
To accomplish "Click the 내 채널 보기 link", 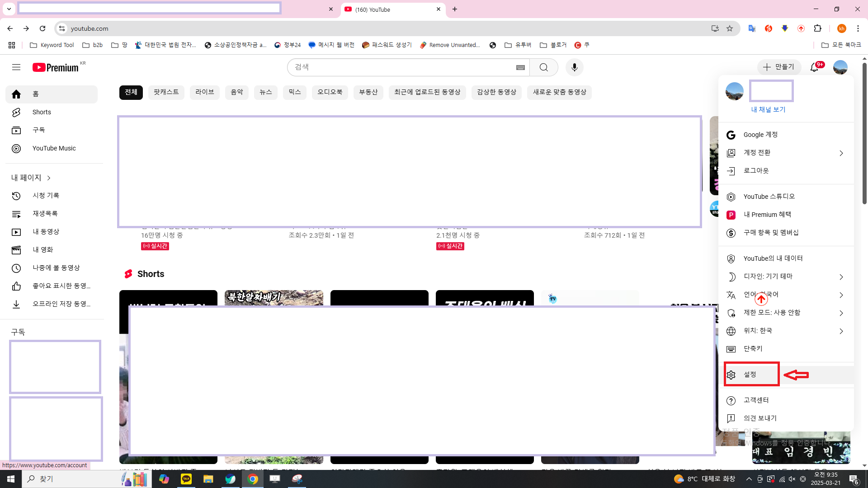I will click(x=768, y=109).
